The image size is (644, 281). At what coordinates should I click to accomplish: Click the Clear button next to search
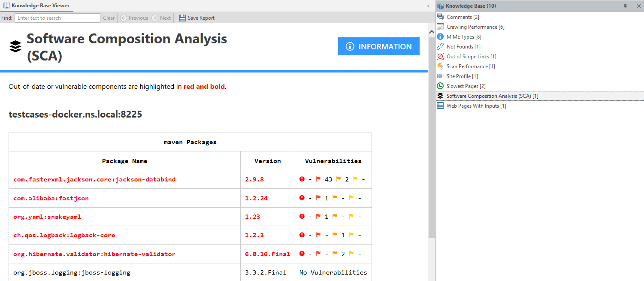point(109,18)
